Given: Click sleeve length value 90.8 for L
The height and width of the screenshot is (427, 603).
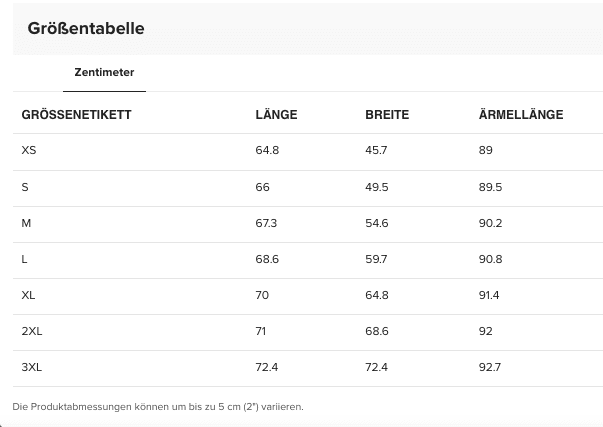Looking at the screenshot, I should coord(490,259).
